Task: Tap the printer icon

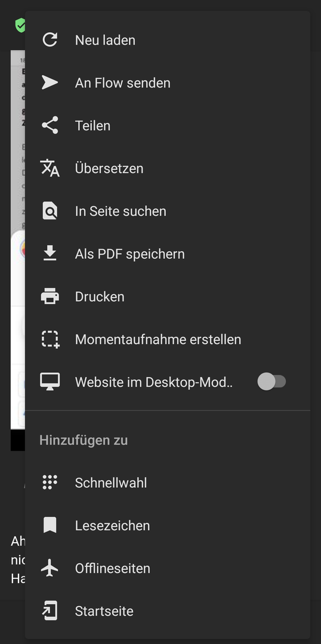Action: [50, 296]
